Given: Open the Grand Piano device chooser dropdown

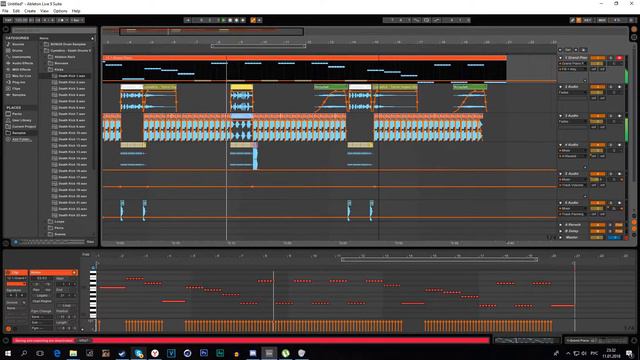Looking at the screenshot, I should coord(573,64).
